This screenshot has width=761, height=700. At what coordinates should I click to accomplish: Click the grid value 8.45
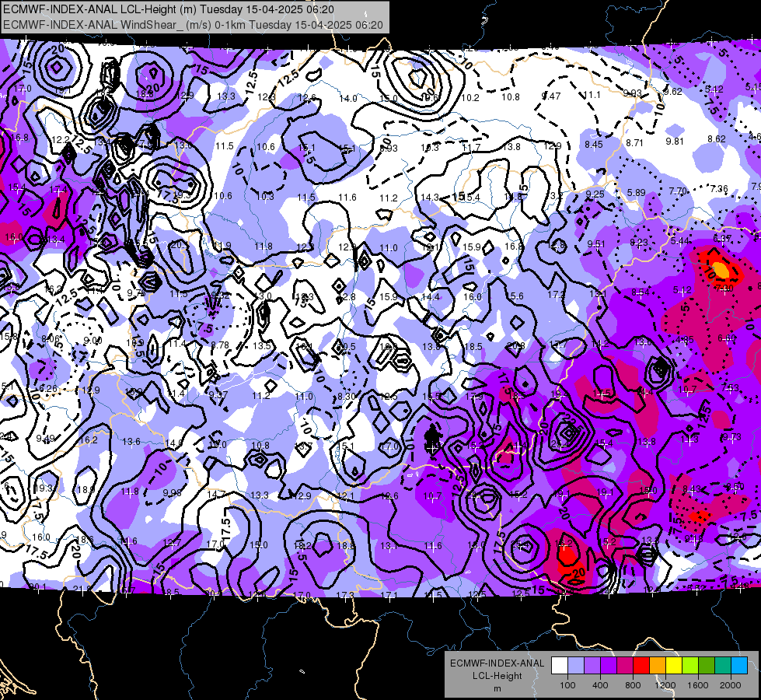tap(594, 144)
